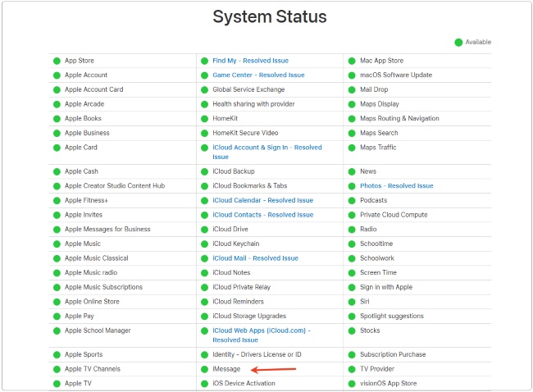533x392 pixels.
Task: Select the Apple School Manager entry
Action: (98, 330)
